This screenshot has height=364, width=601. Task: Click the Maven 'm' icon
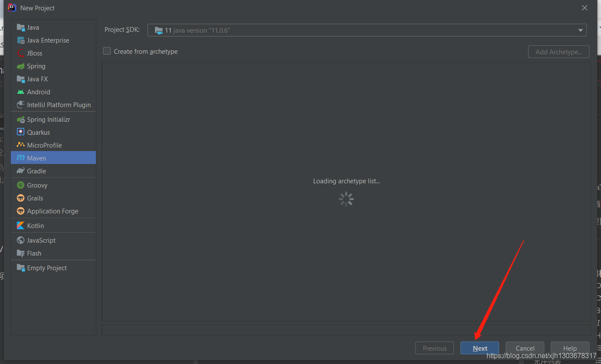click(x=21, y=158)
